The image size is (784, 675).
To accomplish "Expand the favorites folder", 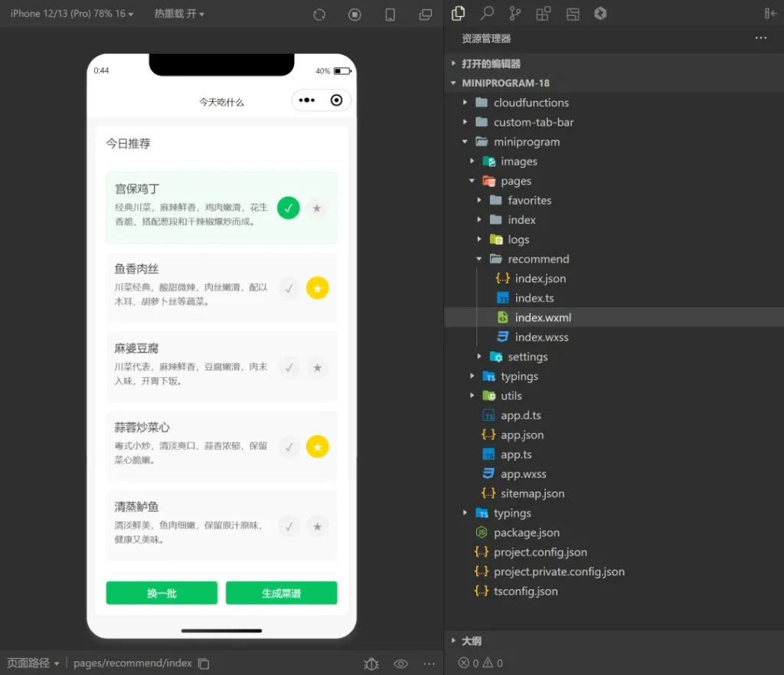I will click(x=613, y=200).
